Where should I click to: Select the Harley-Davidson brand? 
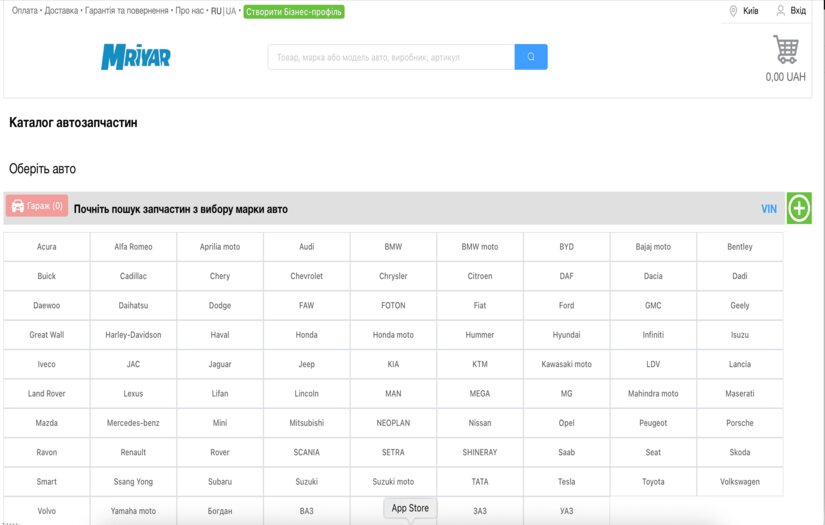point(133,335)
